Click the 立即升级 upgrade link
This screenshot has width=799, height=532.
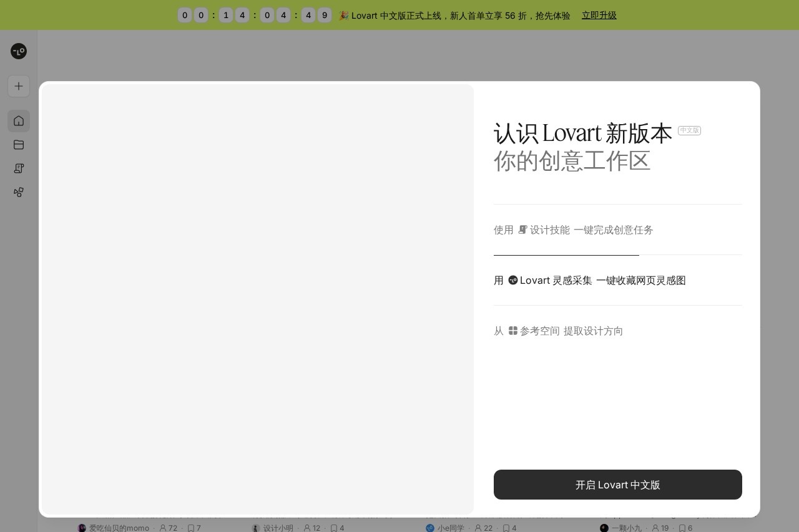[x=599, y=15]
